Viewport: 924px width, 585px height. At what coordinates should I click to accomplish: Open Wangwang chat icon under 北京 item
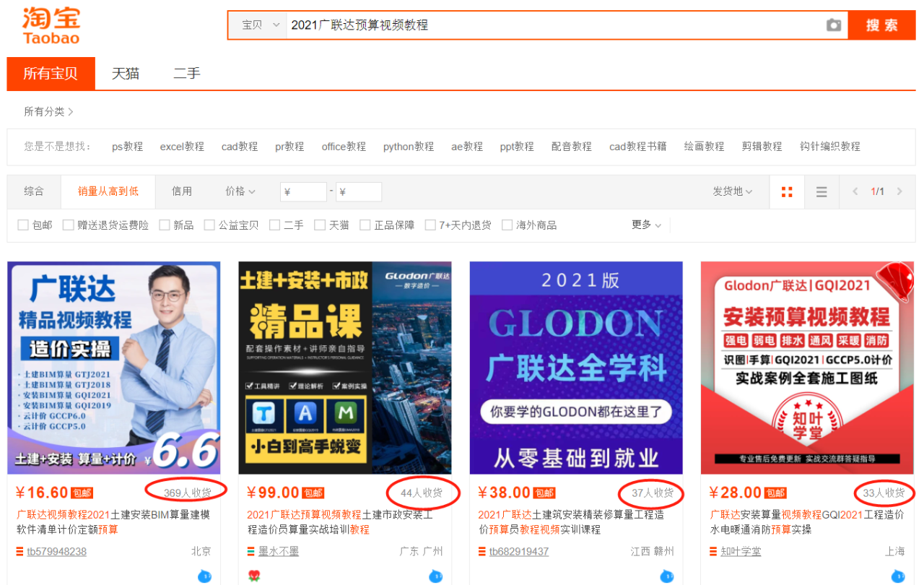[x=204, y=576]
